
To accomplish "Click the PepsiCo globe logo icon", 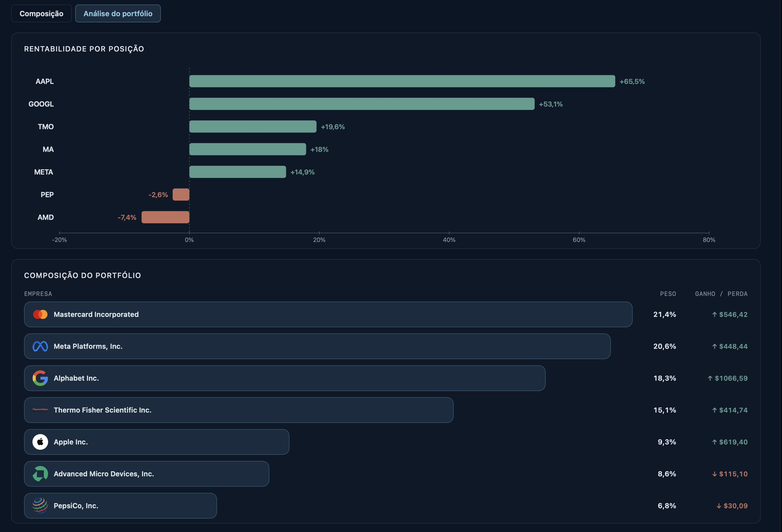I will [40, 505].
